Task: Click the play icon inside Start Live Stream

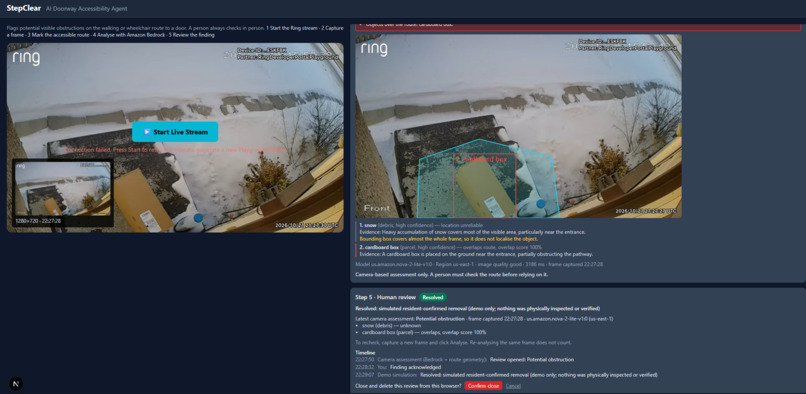Action: coord(146,132)
